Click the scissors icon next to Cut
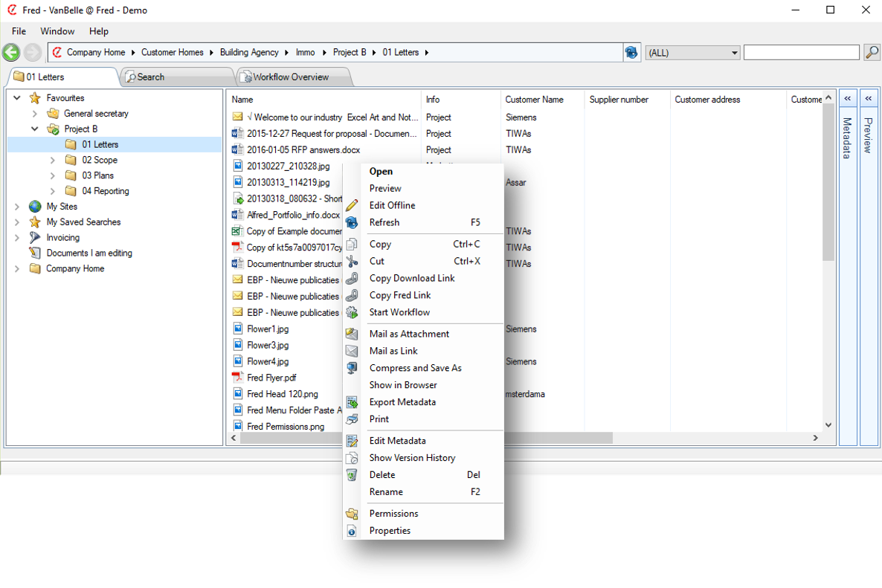The height and width of the screenshot is (588, 882). pyautogui.click(x=353, y=261)
